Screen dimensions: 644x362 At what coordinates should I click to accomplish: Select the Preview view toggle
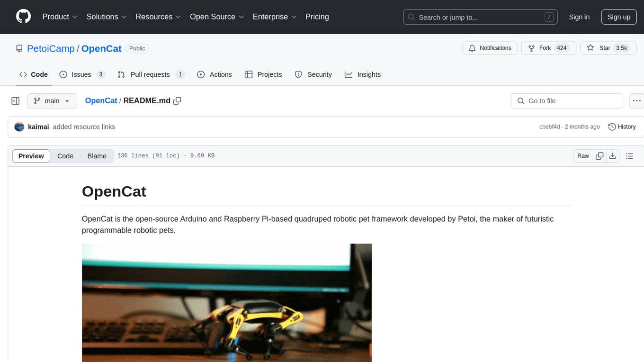click(31, 156)
